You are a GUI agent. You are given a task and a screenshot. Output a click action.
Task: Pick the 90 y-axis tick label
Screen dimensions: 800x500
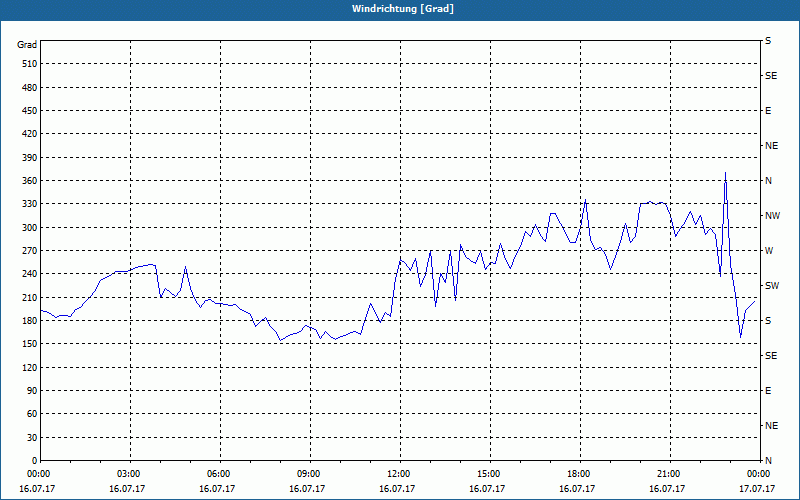click(x=32, y=390)
